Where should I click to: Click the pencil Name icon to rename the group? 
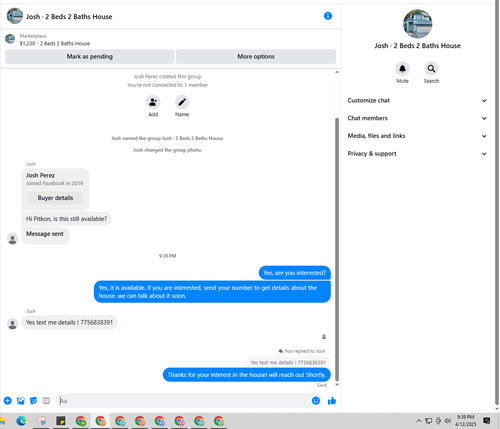click(182, 102)
